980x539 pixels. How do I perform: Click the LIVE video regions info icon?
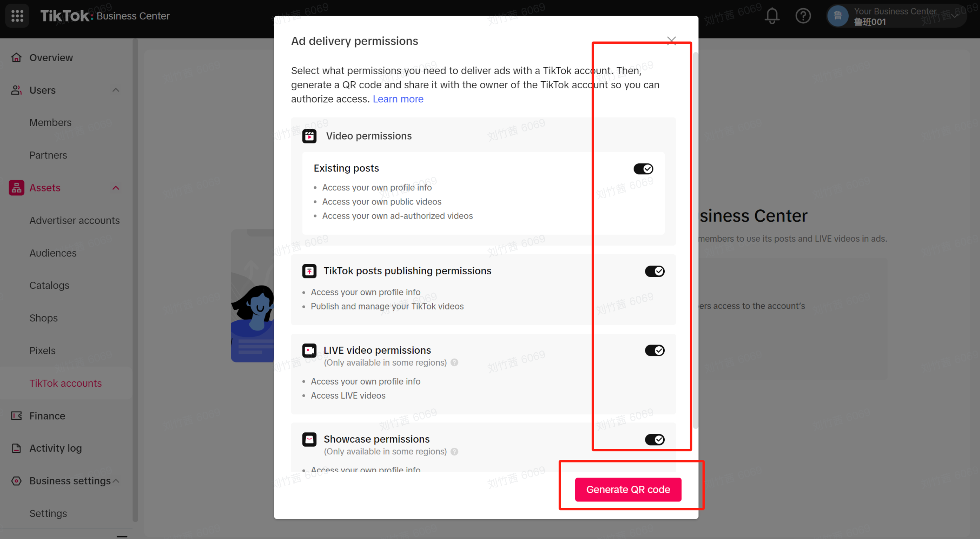(x=454, y=362)
